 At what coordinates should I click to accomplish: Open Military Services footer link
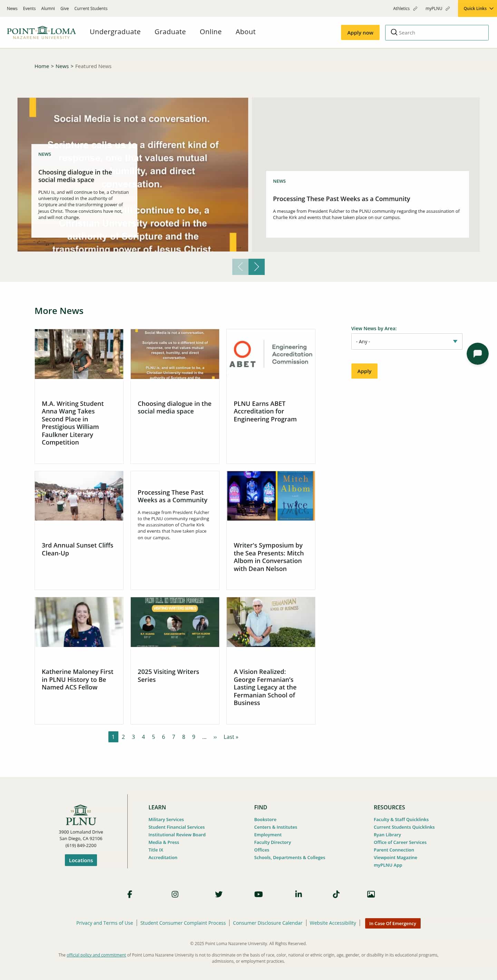pos(166,819)
